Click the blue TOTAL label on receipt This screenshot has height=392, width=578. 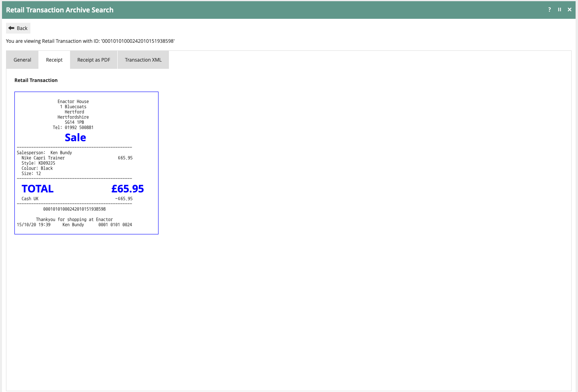click(x=38, y=189)
